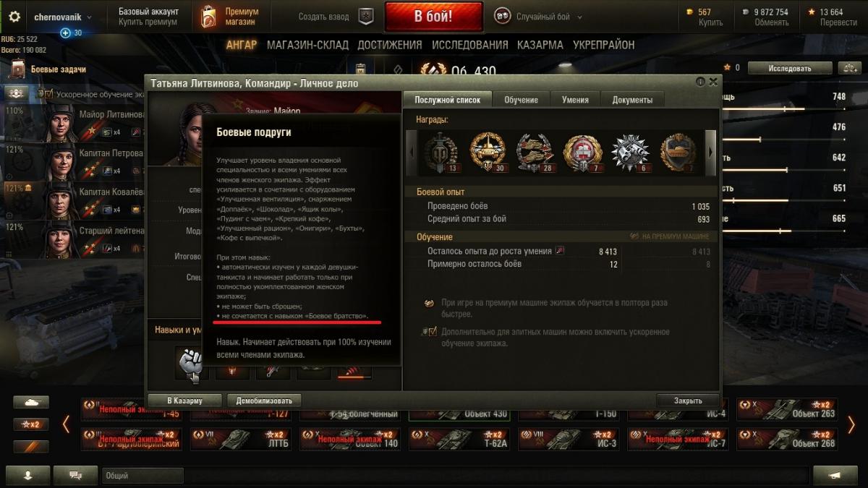Start battle with the В бой! button

point(434,17)
